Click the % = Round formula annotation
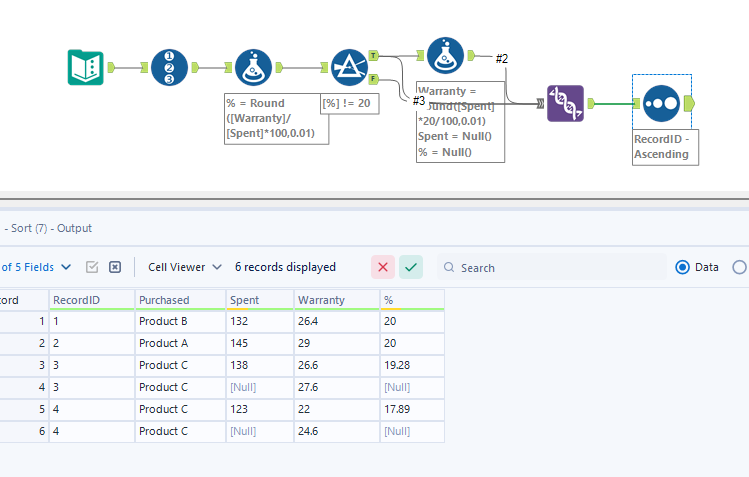Screen dimensions: 749x477 [276, 118]
